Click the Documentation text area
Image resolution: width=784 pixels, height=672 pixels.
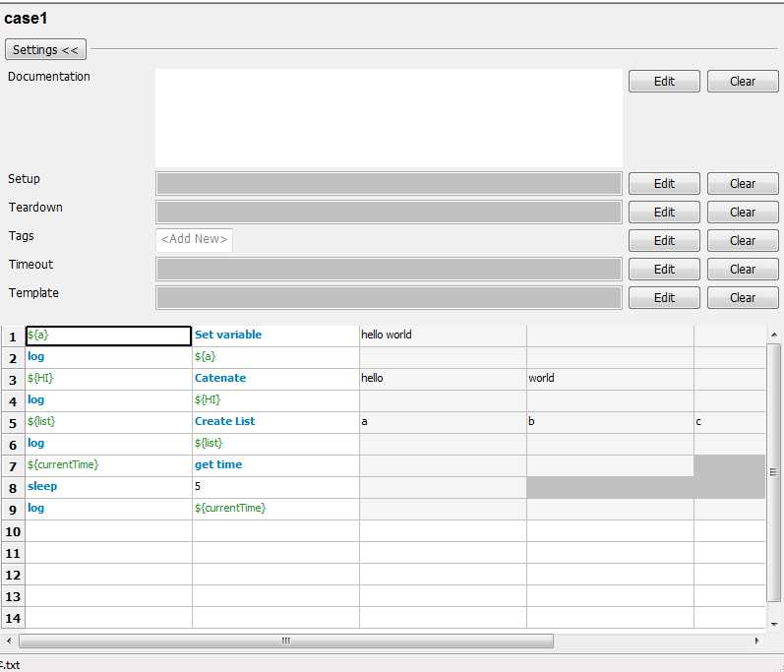(x=389, y=118)
